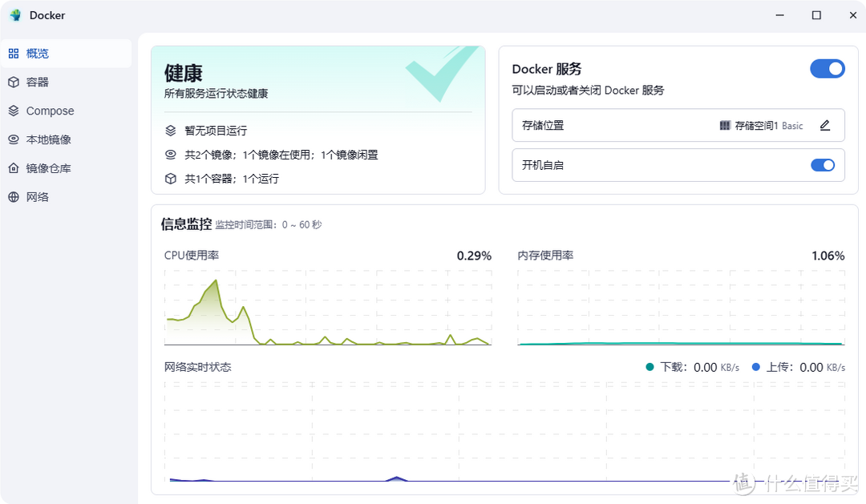Screen dimensions: 866x504
Task: Click the Docker 服务 heading
Action: click(x=547, y=69)
